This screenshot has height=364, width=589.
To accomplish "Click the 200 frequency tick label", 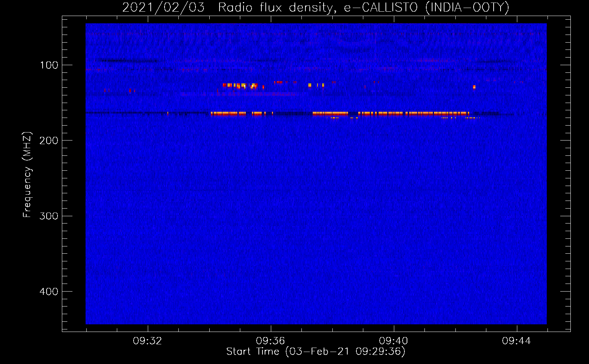I will [49, 141].
